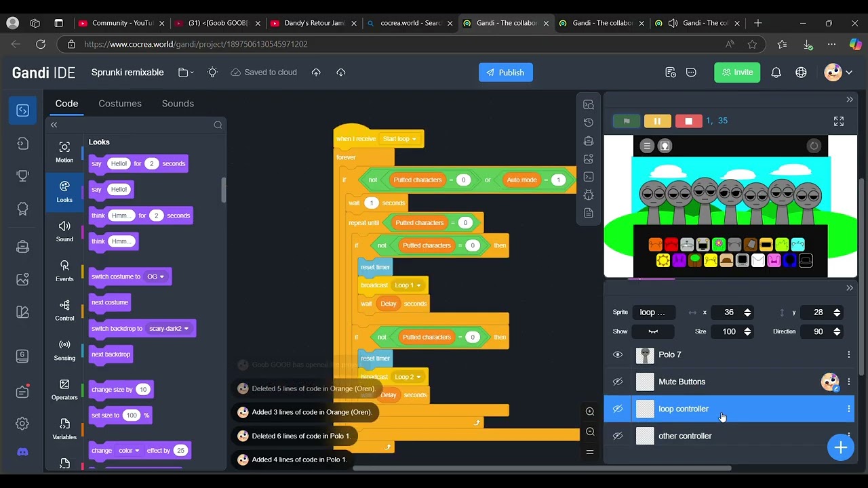Click the sprite Direction field
868x488 pixels.
pyautogui.click(x=821, y=331)
